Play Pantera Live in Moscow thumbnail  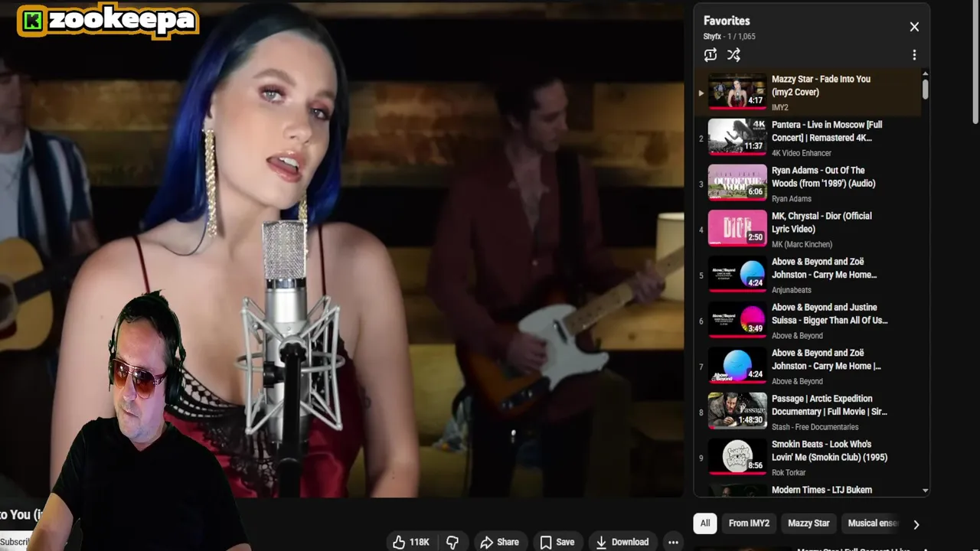pyautogui.click(x=737, y=137)
